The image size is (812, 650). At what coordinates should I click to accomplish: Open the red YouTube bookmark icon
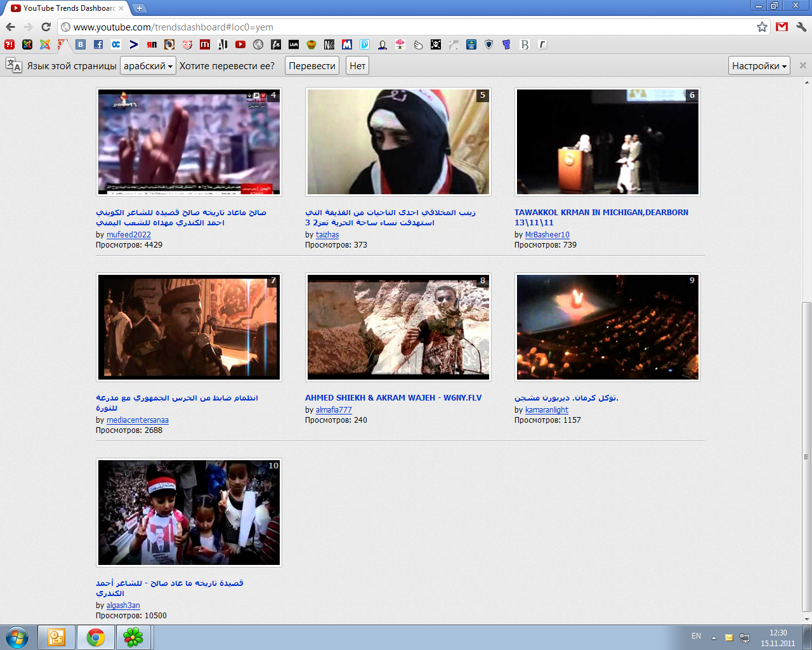click(240, 44)
